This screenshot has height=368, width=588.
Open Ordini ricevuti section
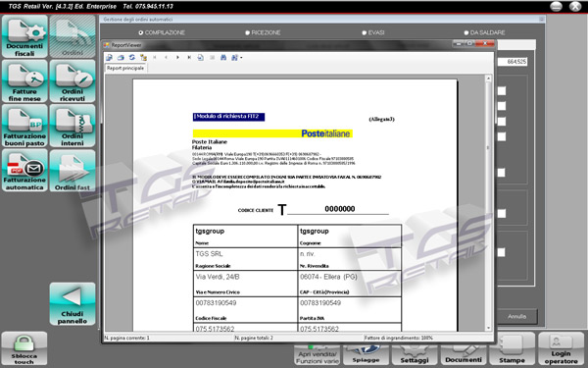coord(73,81)
